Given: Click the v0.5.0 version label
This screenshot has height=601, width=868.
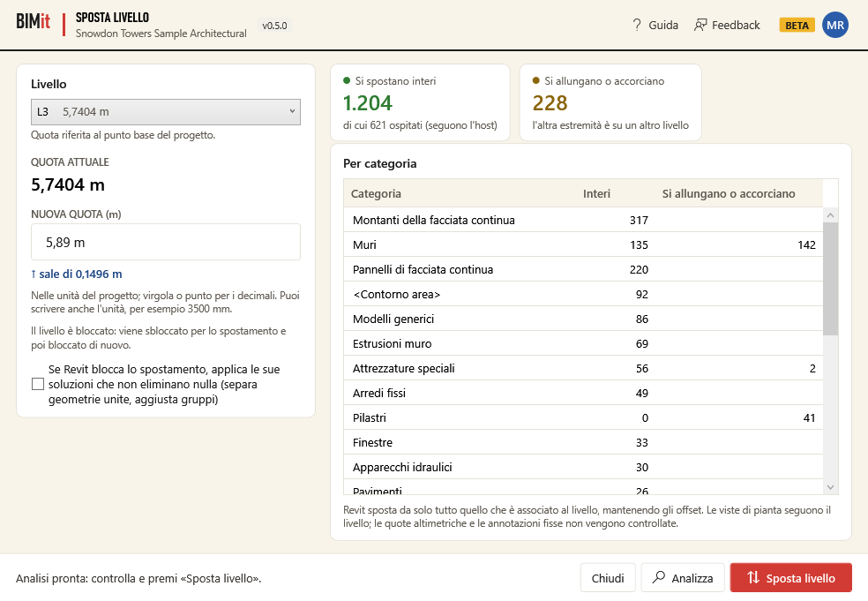Looking at the screenshot, I should coord(274,26).
